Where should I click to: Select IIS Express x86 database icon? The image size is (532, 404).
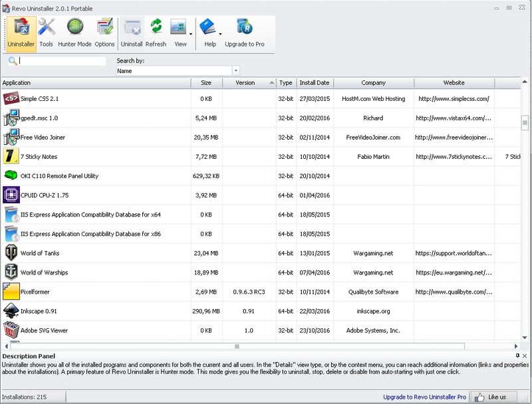11,234
